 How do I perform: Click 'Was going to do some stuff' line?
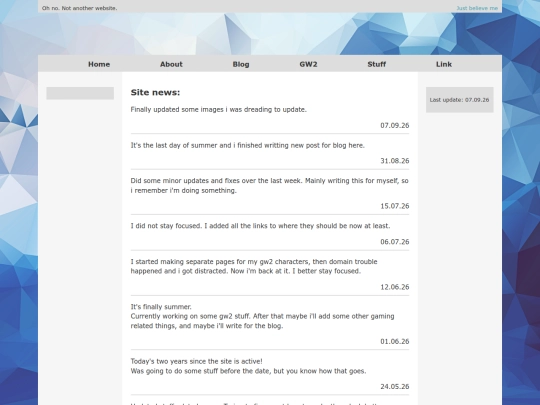(248, 371)
